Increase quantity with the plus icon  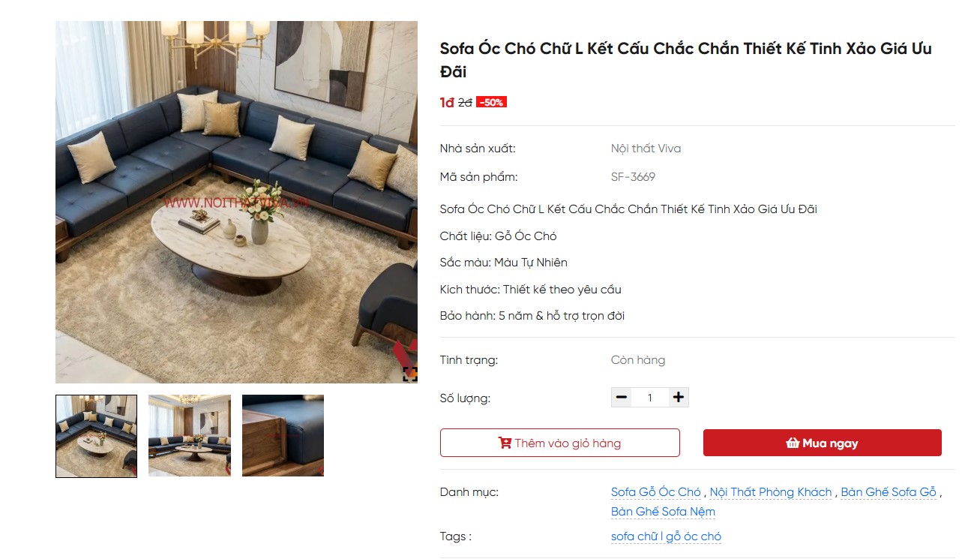[x=679, y=398]
